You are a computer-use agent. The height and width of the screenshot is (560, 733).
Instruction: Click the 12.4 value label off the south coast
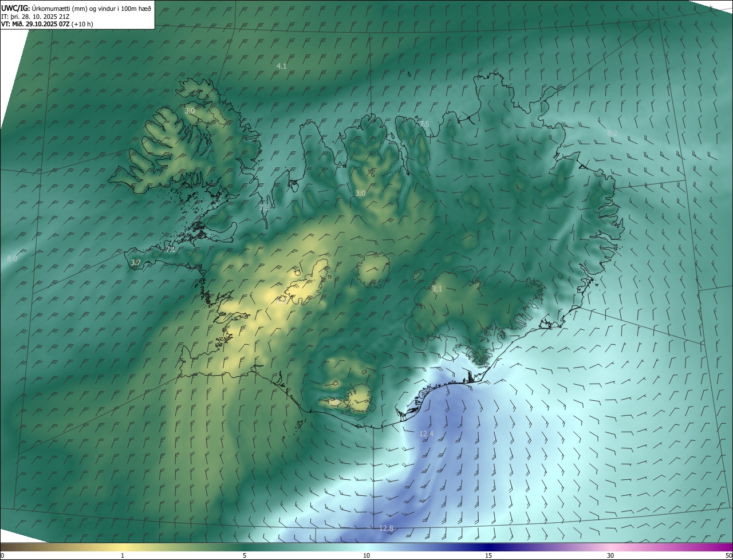tap(427, 435)
